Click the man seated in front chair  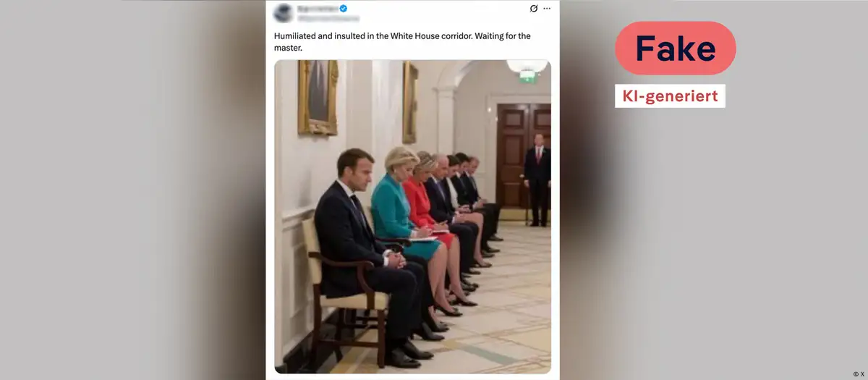(x=365, y=253)
